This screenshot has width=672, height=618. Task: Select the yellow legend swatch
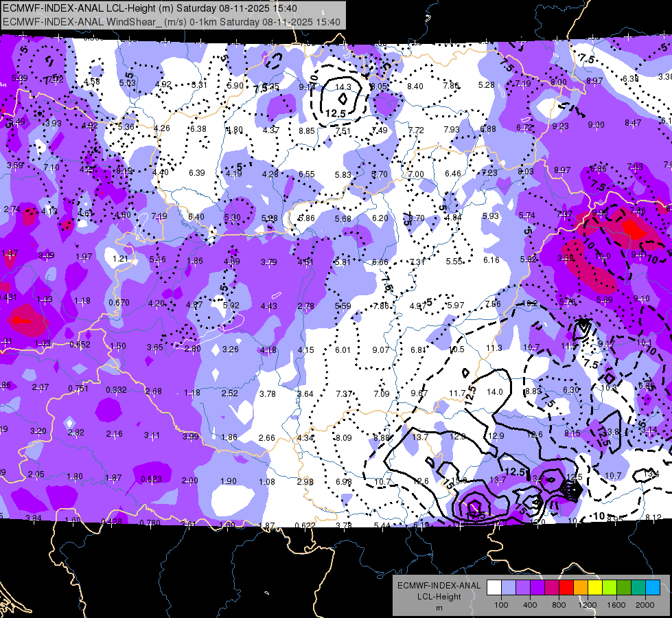[595, 587]
